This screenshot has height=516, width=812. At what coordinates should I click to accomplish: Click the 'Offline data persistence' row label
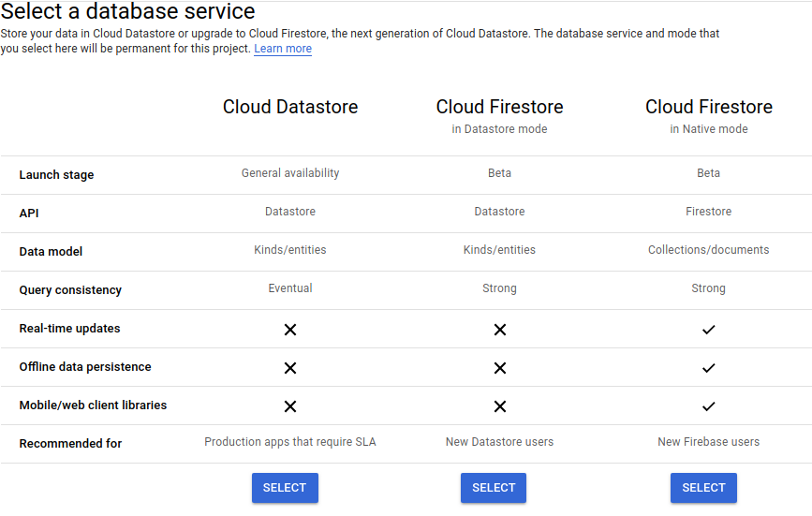point(85,366)
